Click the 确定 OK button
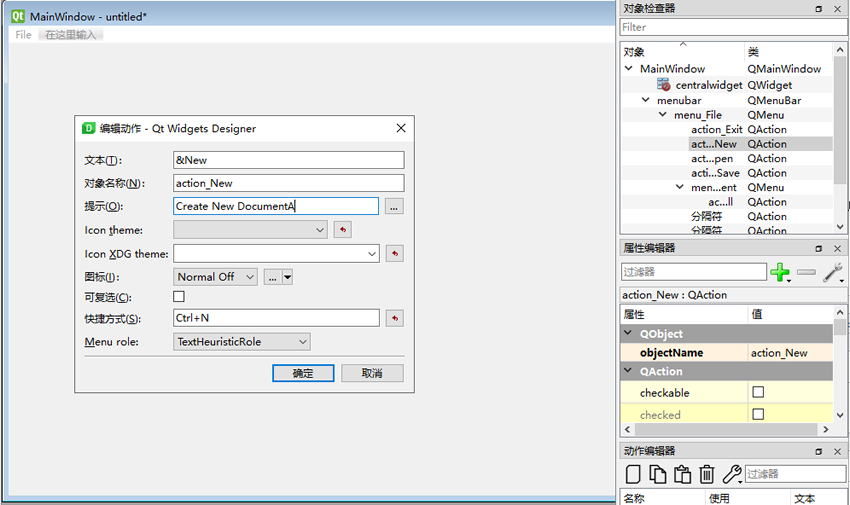 pyautogui.click(x=303, y=373)
